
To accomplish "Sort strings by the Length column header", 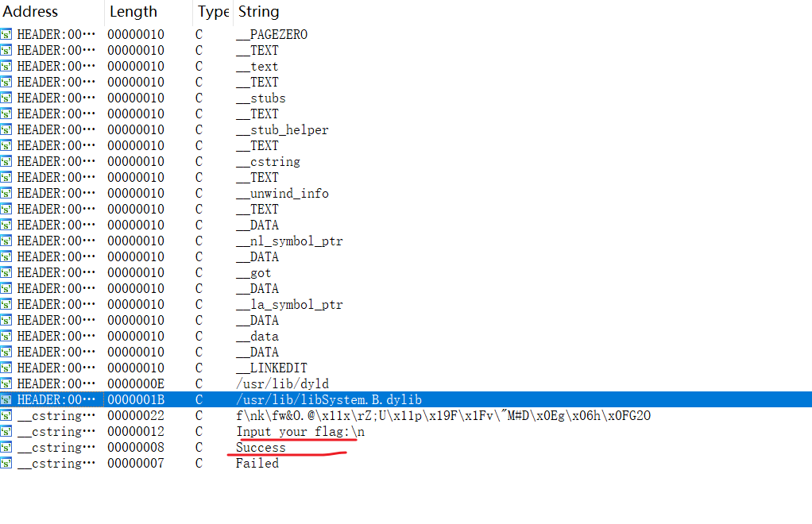I will click(x=133, y=11).
